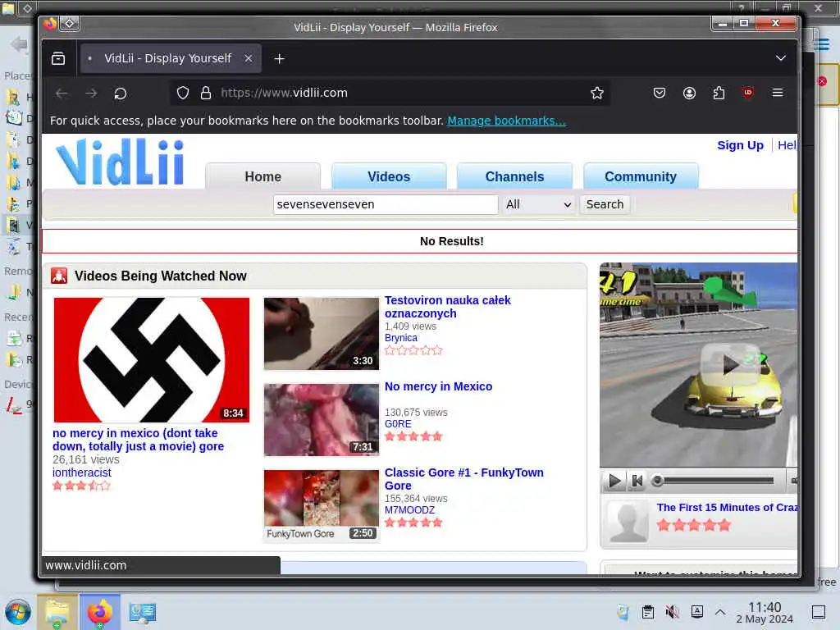Open the file manager taskbar icon

(57, 612)
